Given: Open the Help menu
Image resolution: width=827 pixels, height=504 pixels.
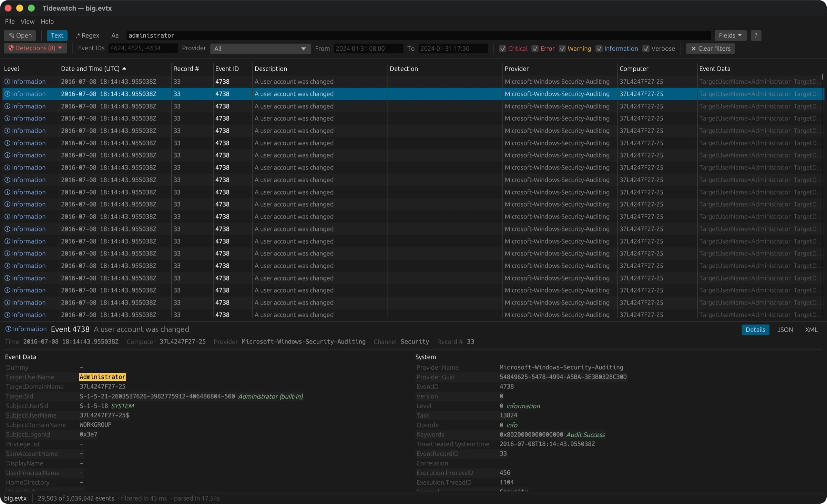Looking at the screenshot, I should 47,21.
